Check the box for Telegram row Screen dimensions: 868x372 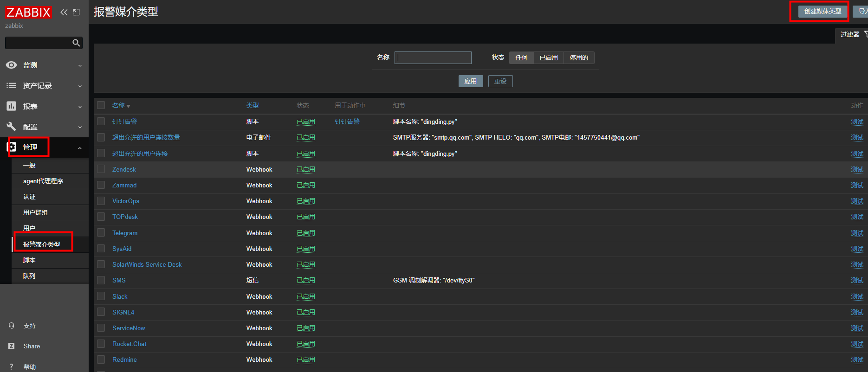click(101, 233)
